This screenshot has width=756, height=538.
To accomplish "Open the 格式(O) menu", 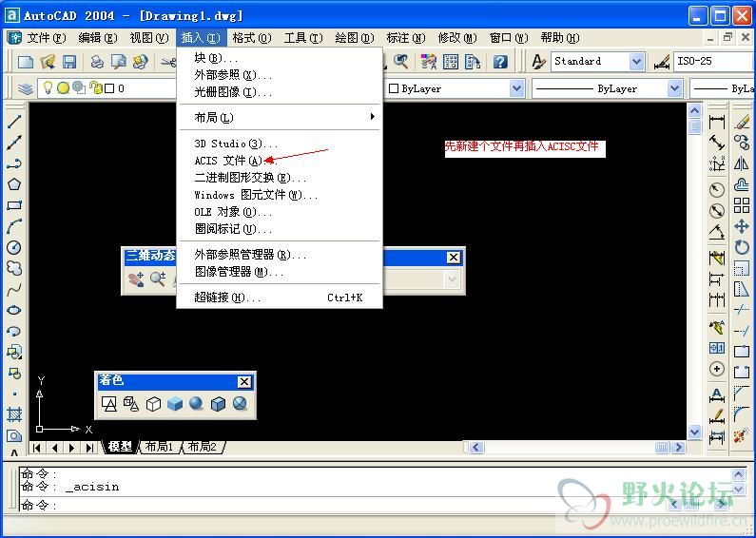I will coord(252,38).
